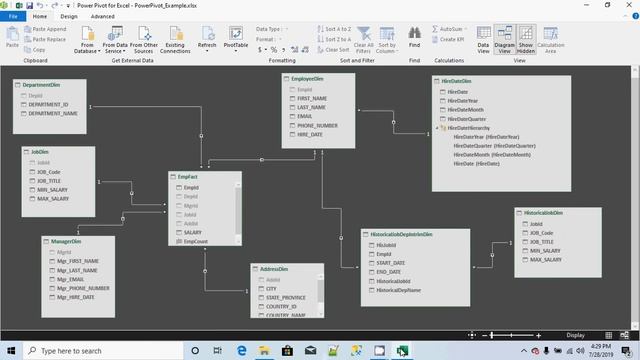Click the Undo icon in title bar
This screenshot has width=640, height=360.
(x=40, y=6)
